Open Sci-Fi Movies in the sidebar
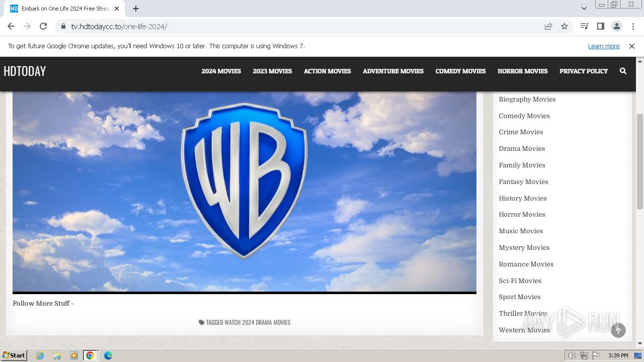 point(520,281)
